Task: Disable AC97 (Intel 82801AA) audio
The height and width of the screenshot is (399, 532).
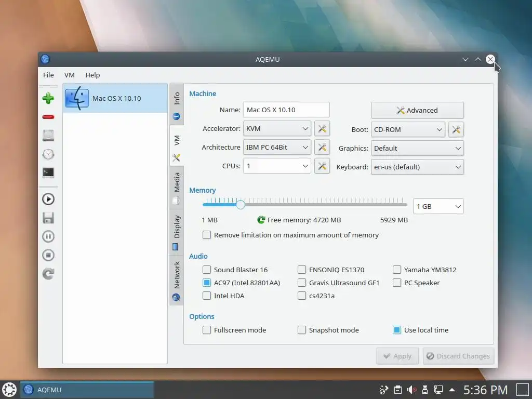Action: tap(207, 283)
